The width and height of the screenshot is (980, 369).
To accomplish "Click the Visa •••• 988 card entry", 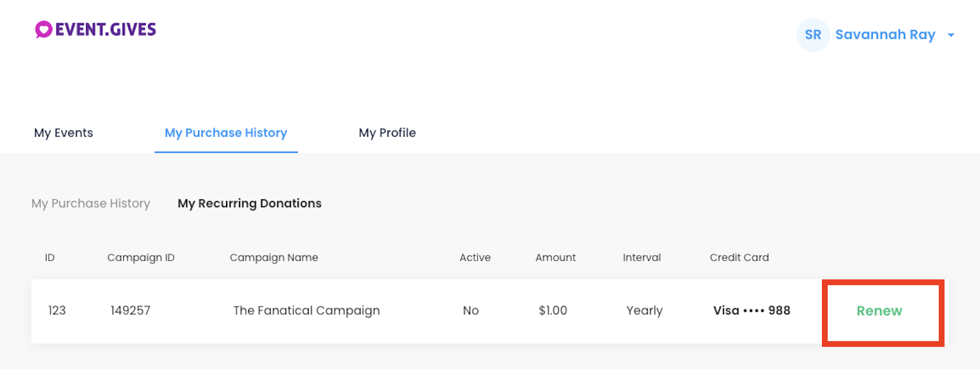I will click(x=752, y=310).
